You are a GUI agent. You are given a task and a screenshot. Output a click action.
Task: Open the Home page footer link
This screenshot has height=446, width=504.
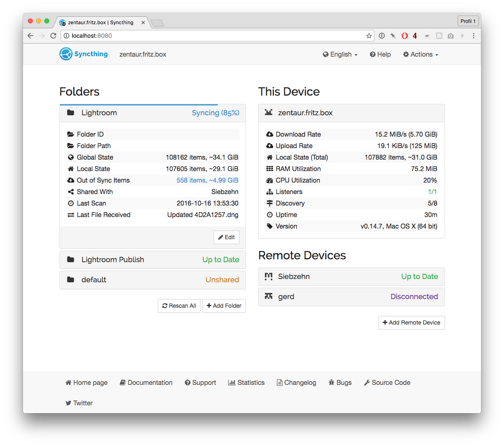pos(87,382)
